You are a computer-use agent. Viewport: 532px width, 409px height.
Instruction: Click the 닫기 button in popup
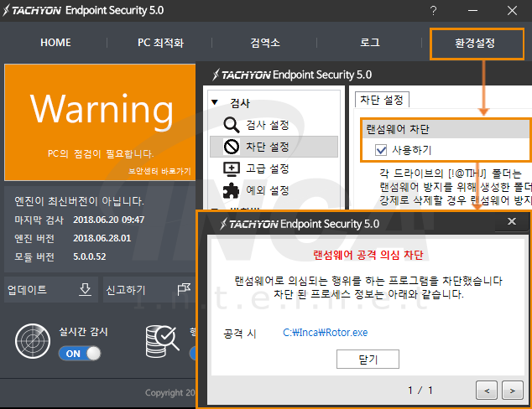point(368,359)
